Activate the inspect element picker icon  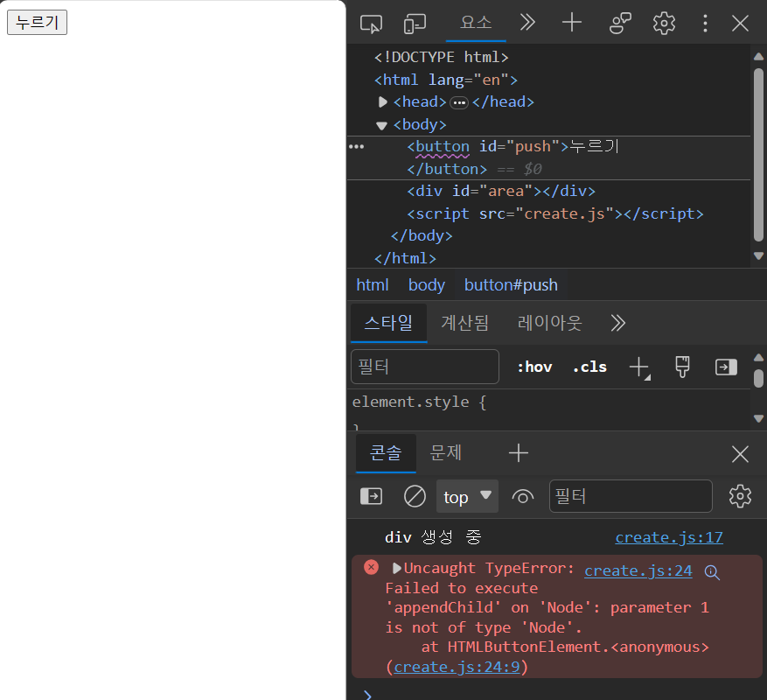pos(371,24)
